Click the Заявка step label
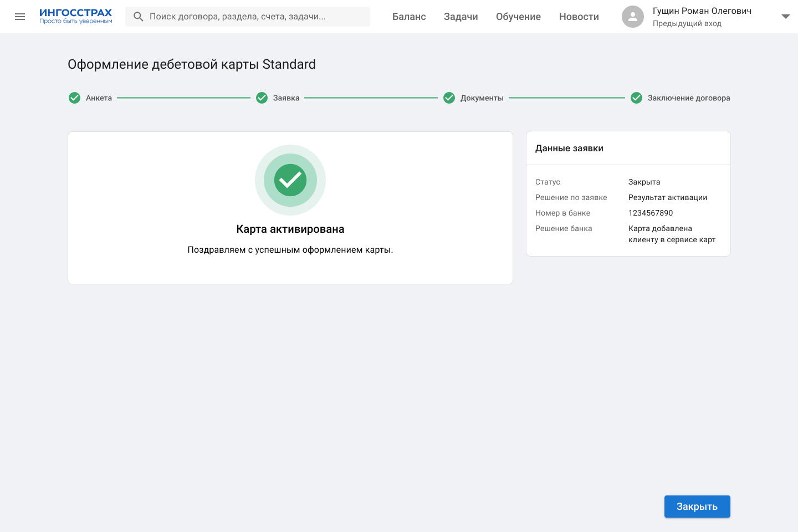This screenshot has width=798, height=532. point(286,98)
